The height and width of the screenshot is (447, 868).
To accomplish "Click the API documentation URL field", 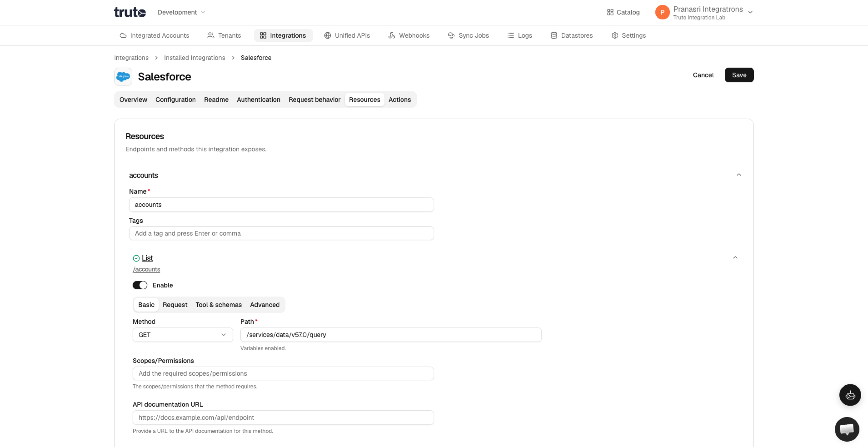I will click(x=283, y=417).
